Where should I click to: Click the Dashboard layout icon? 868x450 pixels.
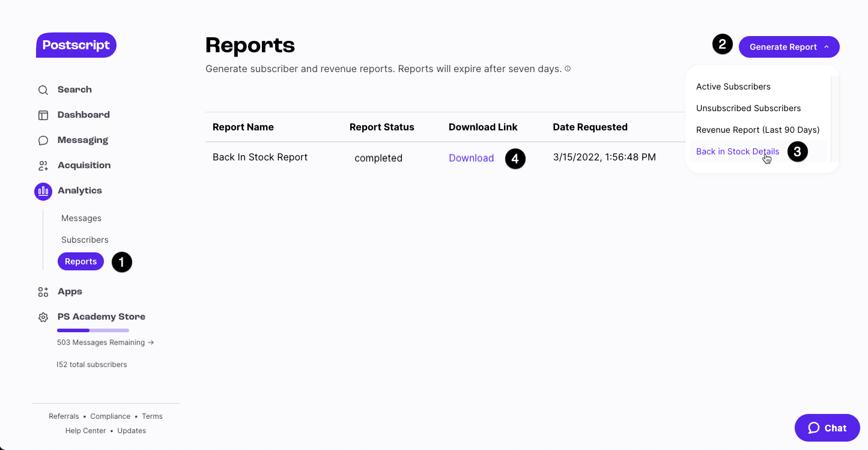43,115
